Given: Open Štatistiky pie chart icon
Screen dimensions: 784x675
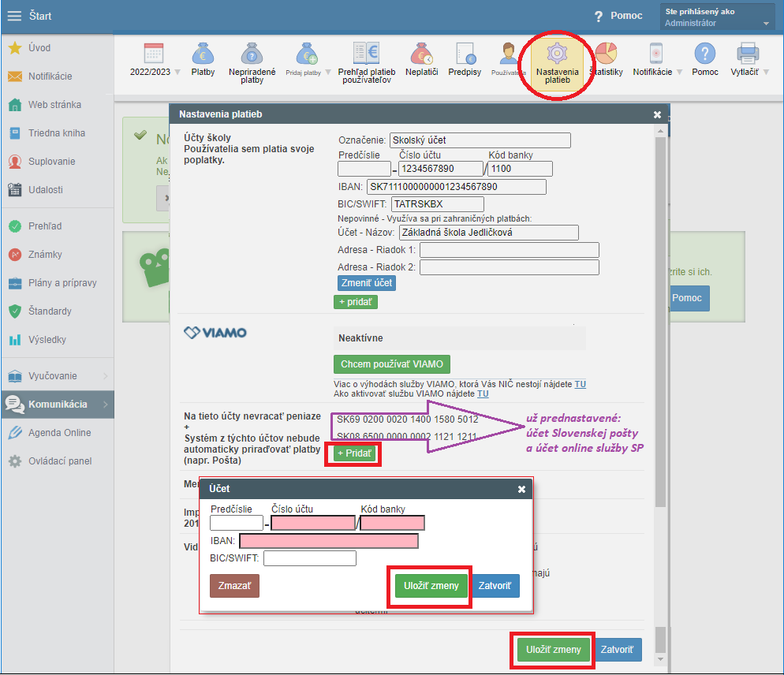Looking at the screenshot, I should tap(606, 53).
